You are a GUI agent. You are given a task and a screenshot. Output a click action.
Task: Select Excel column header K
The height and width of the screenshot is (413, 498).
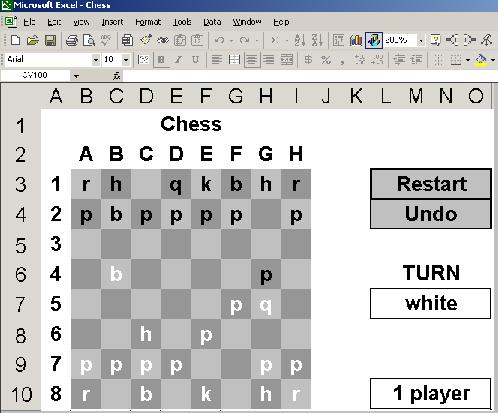point(356,96)
